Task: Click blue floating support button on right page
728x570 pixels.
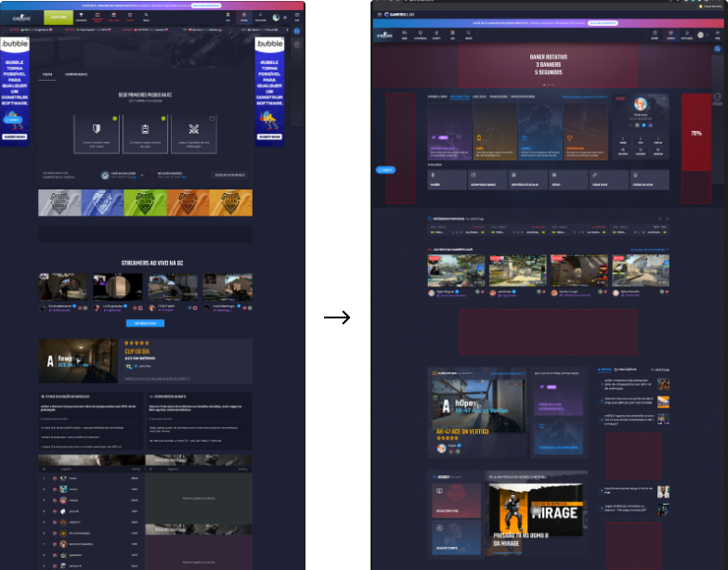Action: [385, 170]
